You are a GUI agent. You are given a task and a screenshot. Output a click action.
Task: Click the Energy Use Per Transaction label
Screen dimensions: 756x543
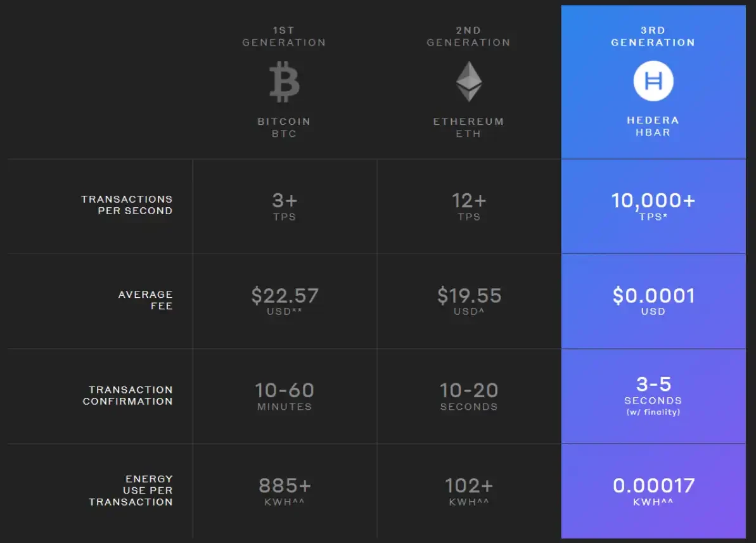click(x=131, y=490)
